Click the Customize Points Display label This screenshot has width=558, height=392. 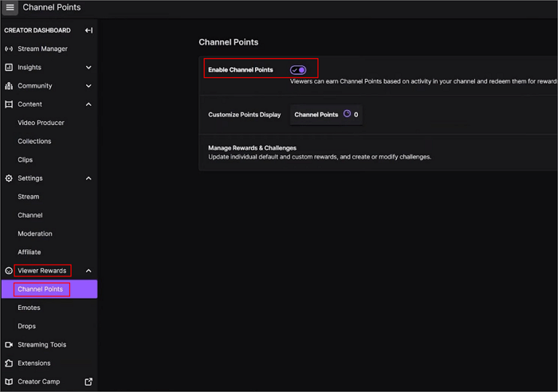[245, 115]
